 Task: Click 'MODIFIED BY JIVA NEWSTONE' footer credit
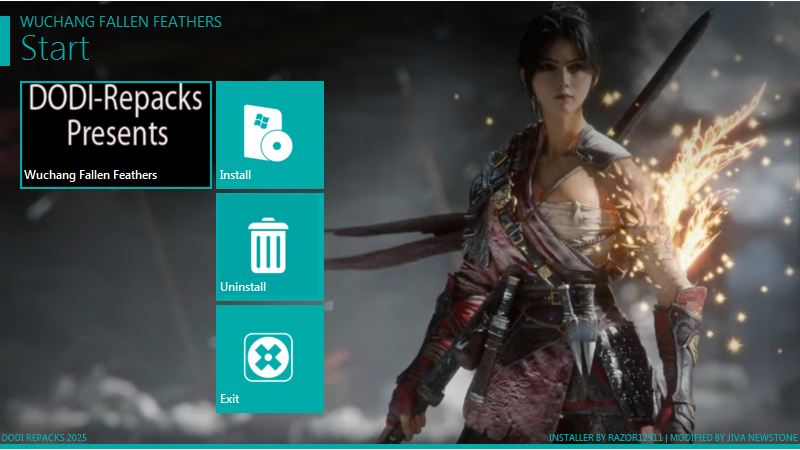click(x=733, y=438)
